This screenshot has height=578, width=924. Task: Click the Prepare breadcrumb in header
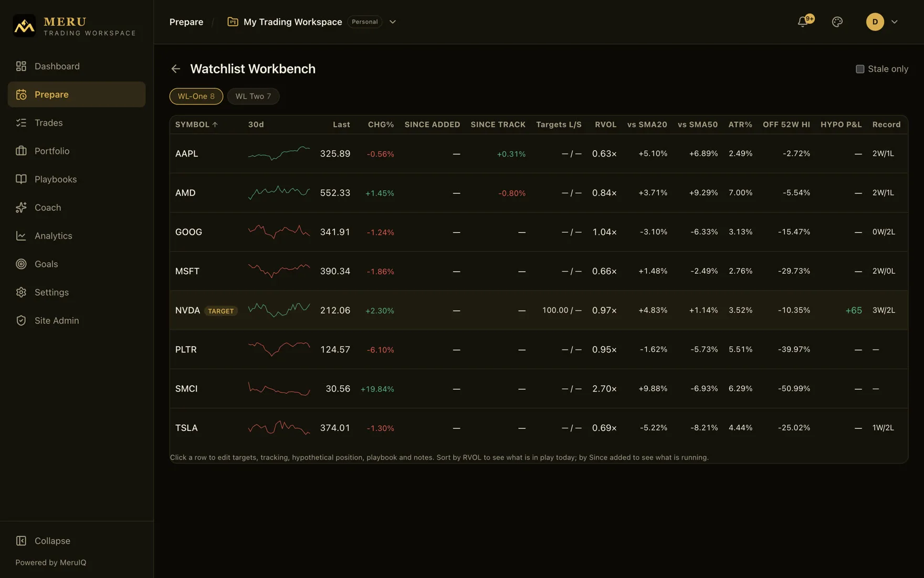186,22
